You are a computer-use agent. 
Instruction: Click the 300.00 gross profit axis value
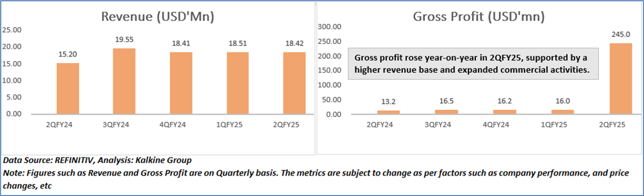click(x=329, y=27)
